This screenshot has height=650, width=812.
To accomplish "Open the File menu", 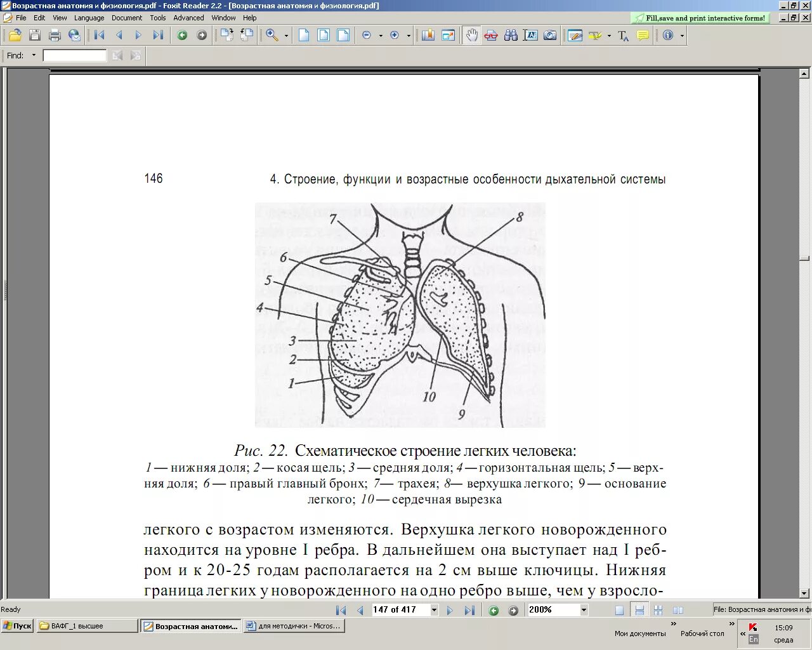I will (x=21, y=18).
